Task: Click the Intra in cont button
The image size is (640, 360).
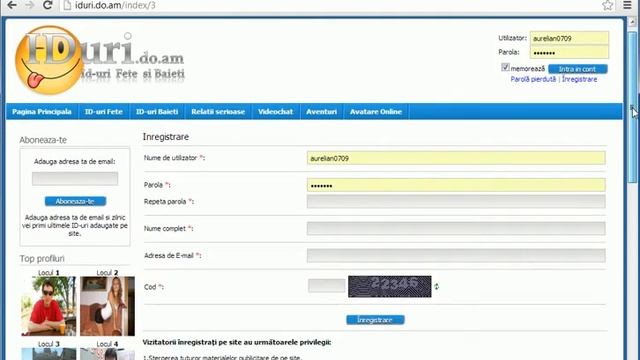Action: point(578,69)
